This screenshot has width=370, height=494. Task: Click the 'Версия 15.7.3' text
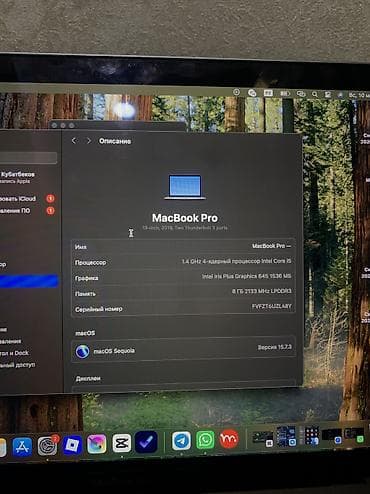coord(274,347)
